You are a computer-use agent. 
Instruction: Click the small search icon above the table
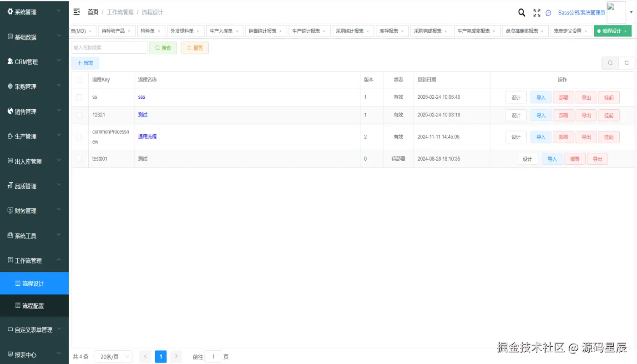click(610, 63)
